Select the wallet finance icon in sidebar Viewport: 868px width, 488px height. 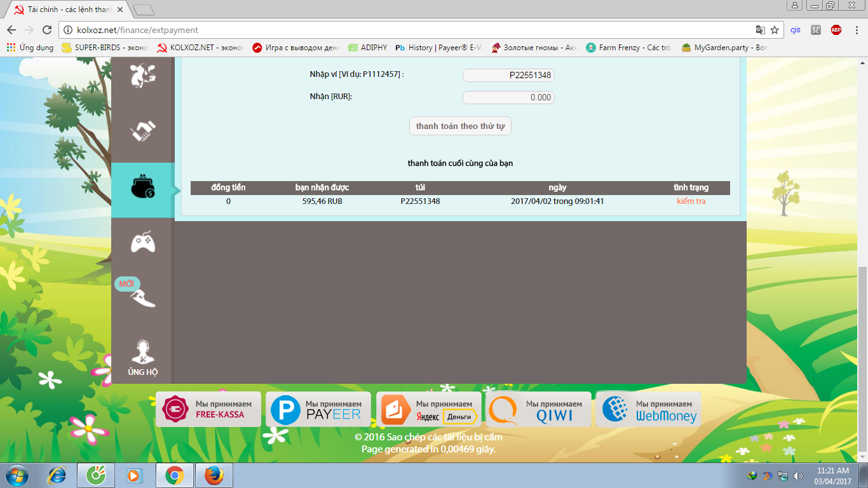[142, 186]
